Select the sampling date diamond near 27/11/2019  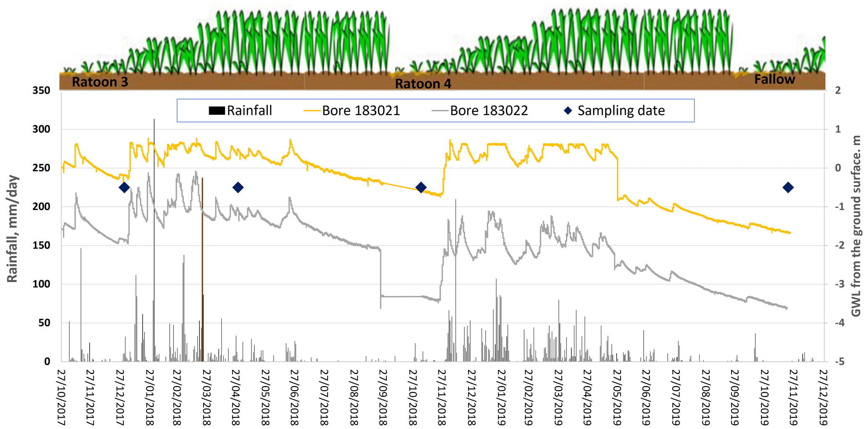click(788, 187)
